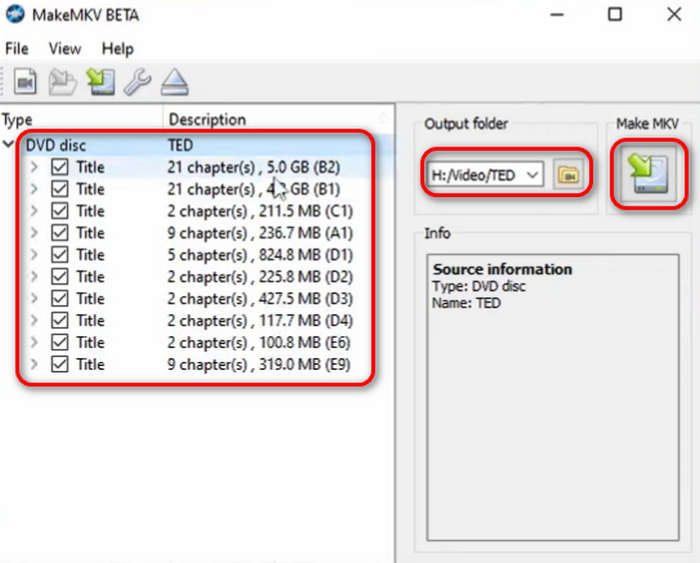Collapse the DVD disc tree node

pos(10,145)
